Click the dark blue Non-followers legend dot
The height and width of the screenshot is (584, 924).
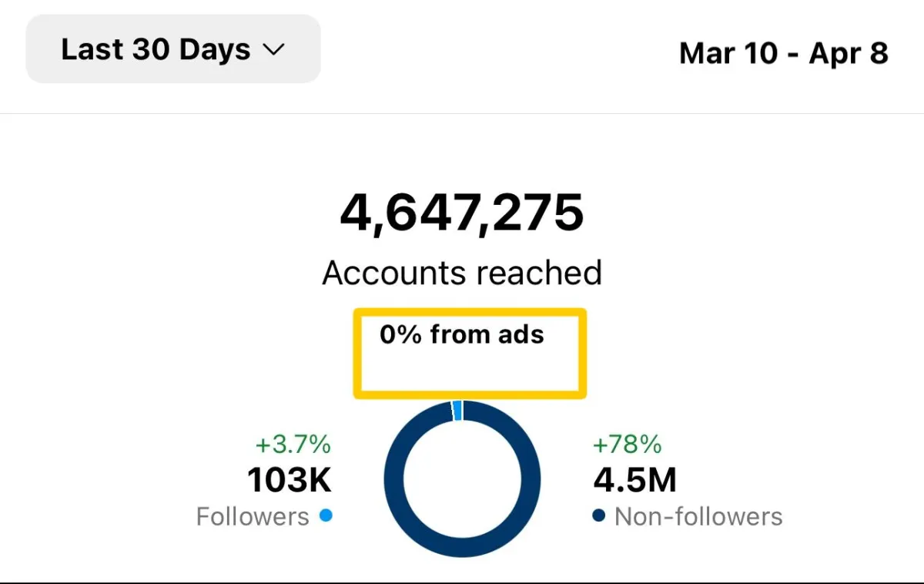(x=599, y=515)
